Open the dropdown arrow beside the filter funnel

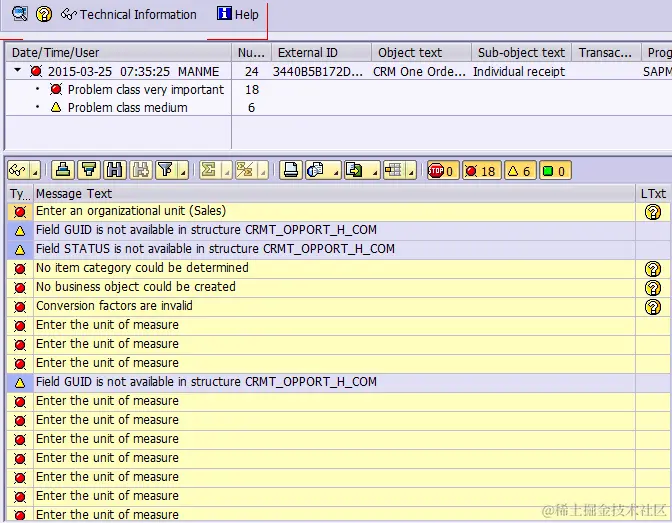click(x=183, y=171)
